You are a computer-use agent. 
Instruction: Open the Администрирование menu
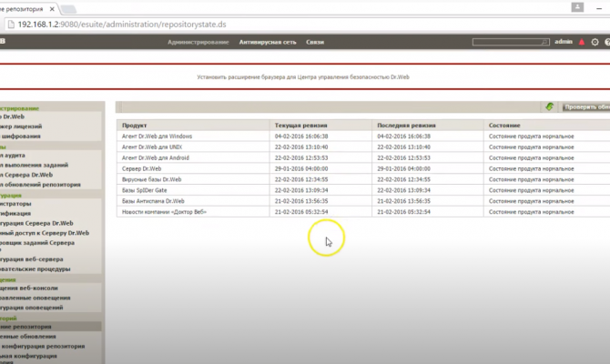pos(198,42)
